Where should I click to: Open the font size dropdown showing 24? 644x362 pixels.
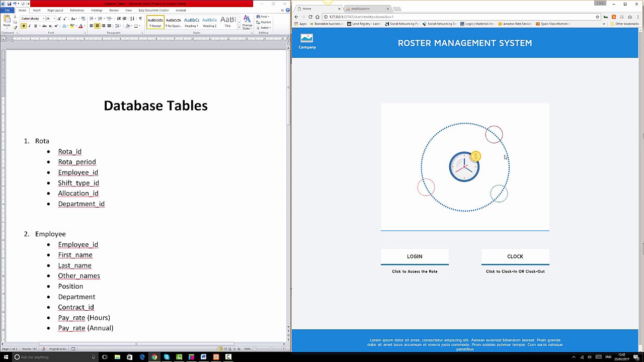click(54, 19)
